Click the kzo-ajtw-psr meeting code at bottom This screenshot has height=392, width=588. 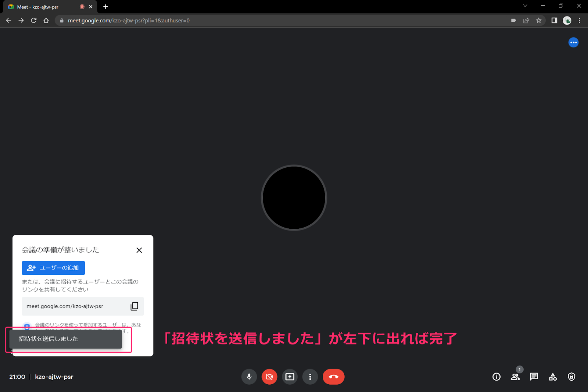pos(54,377)
